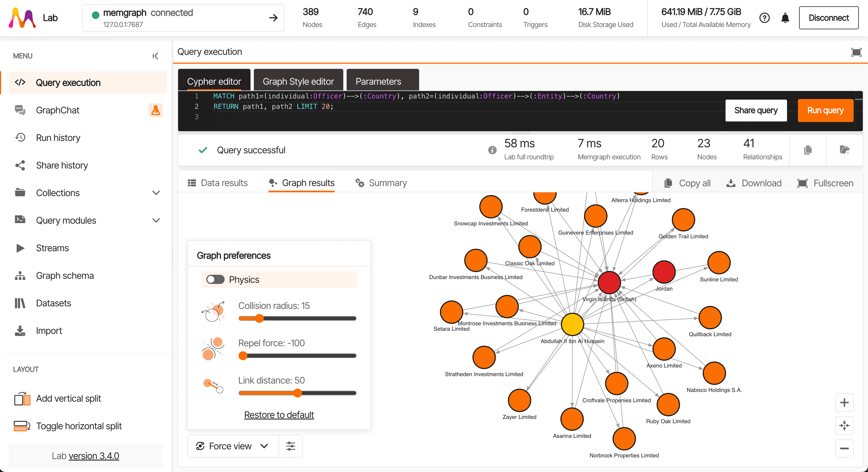Click the Axeno Limited node

664,349
